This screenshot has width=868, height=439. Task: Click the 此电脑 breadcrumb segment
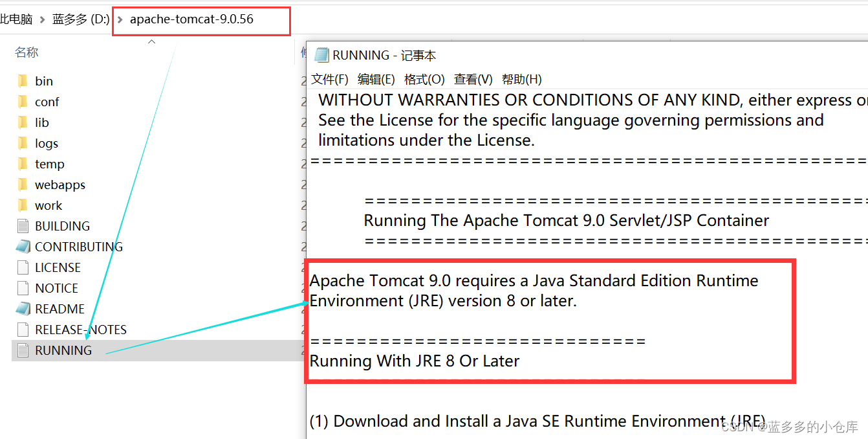click(x=16, y=19)
